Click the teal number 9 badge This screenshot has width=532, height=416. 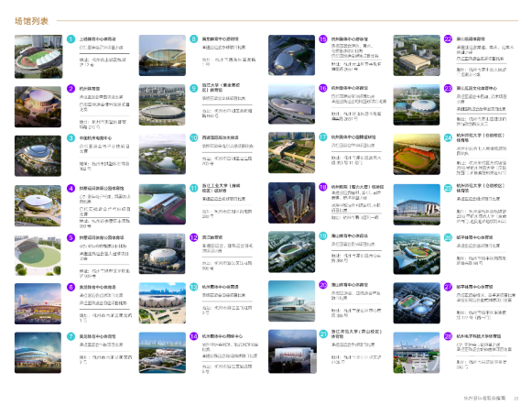(194, 88)
